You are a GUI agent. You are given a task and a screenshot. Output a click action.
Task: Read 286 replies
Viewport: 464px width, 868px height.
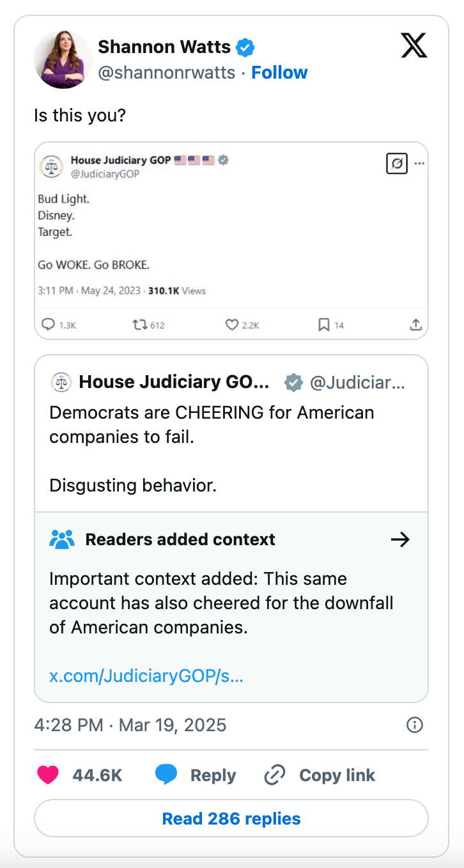231,818
